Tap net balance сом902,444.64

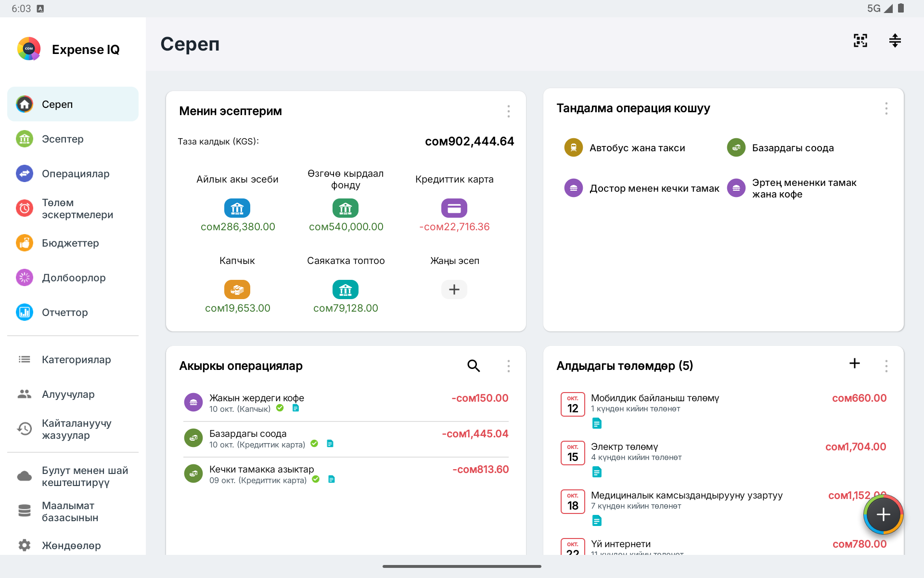[469, 141]
